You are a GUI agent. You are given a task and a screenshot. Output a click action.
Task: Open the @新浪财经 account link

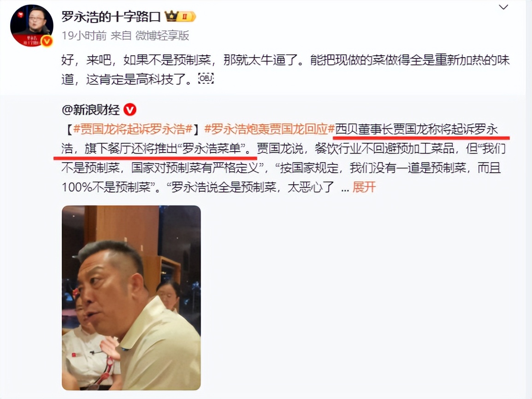[x=91, y=110]
